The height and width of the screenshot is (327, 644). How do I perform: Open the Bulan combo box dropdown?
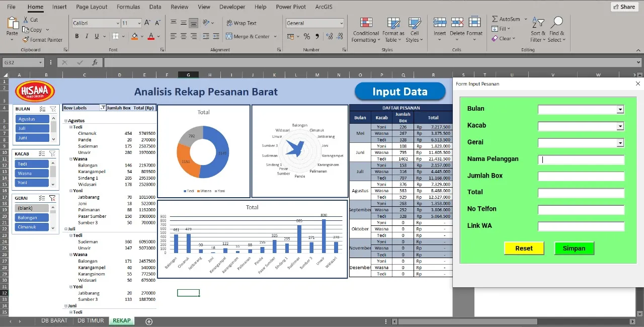pos(620,109)
